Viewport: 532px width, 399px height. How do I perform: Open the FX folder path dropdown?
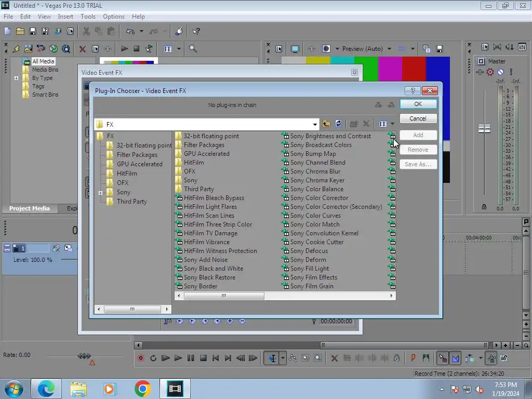(x=315, y=124)
